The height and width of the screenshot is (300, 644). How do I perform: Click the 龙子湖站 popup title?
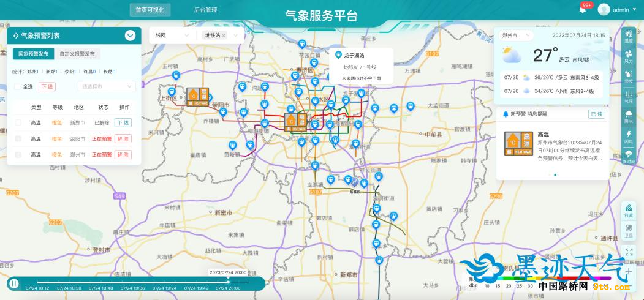(354, 55)
